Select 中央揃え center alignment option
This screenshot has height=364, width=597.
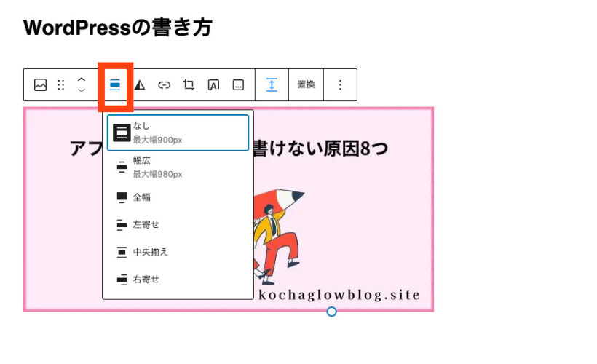coord(178,252)
